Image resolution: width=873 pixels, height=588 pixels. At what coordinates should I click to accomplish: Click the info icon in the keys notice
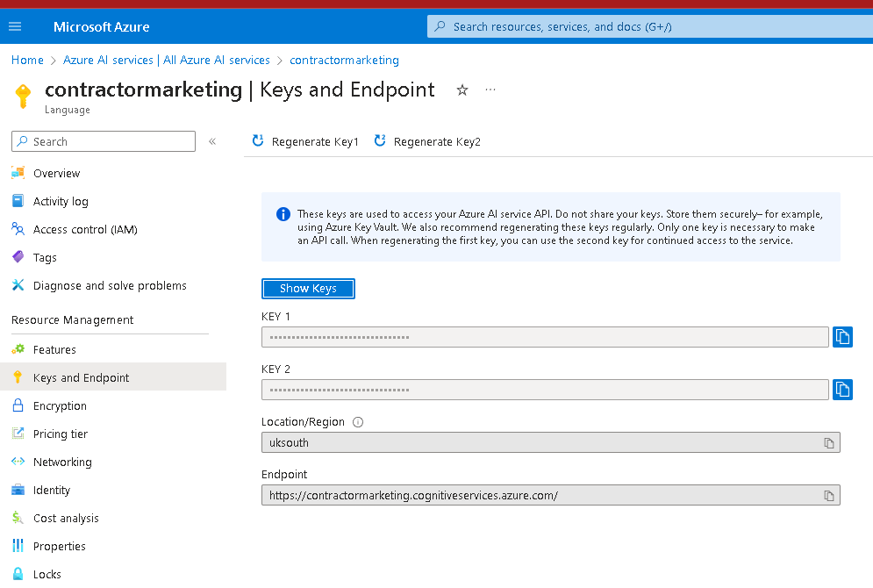tap(283, 214)
